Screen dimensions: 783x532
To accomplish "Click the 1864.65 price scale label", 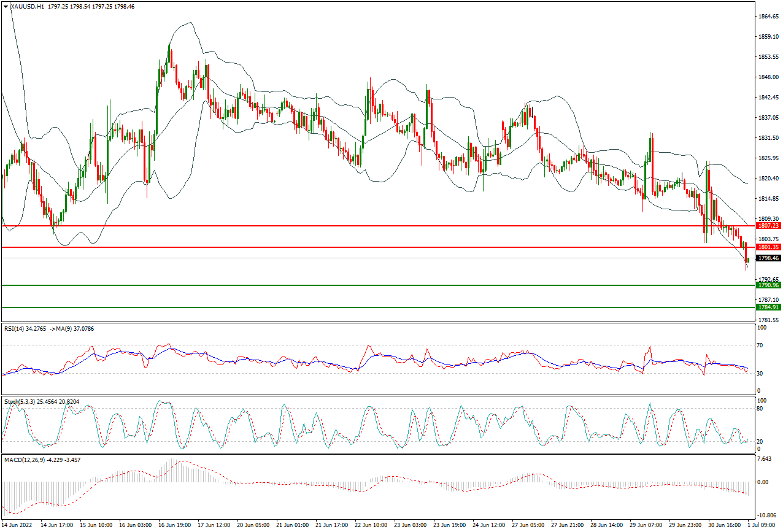I will [768, 17].
